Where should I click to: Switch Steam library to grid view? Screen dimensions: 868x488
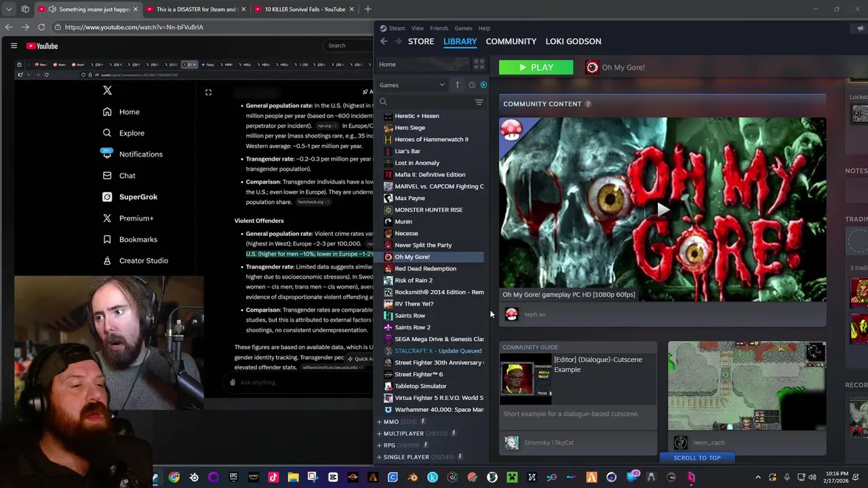click(479, 64)
